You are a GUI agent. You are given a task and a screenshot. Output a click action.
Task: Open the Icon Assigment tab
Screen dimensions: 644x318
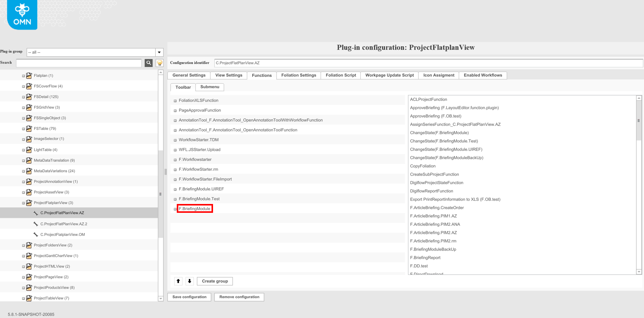point(439,75)
